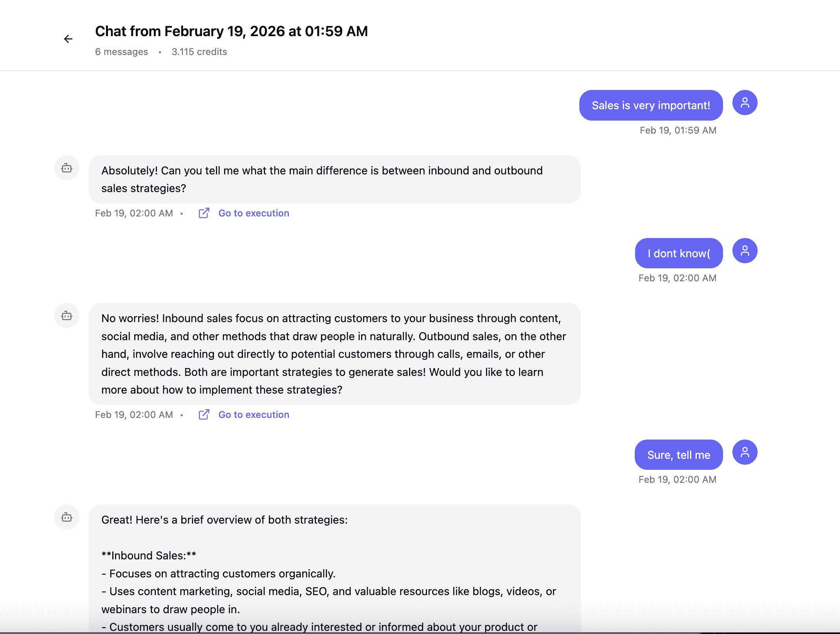Click user avatar beside 'I dont know('

click(x=745, y=251)
